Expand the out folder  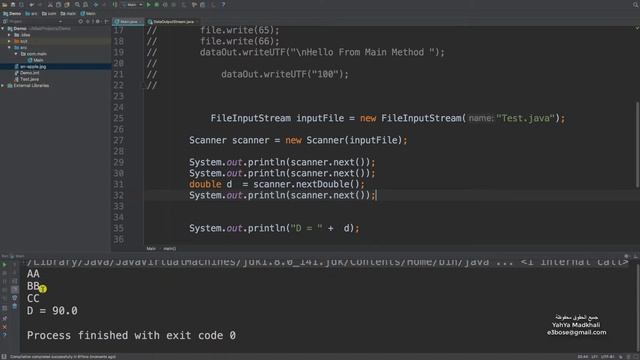point(9,41)
